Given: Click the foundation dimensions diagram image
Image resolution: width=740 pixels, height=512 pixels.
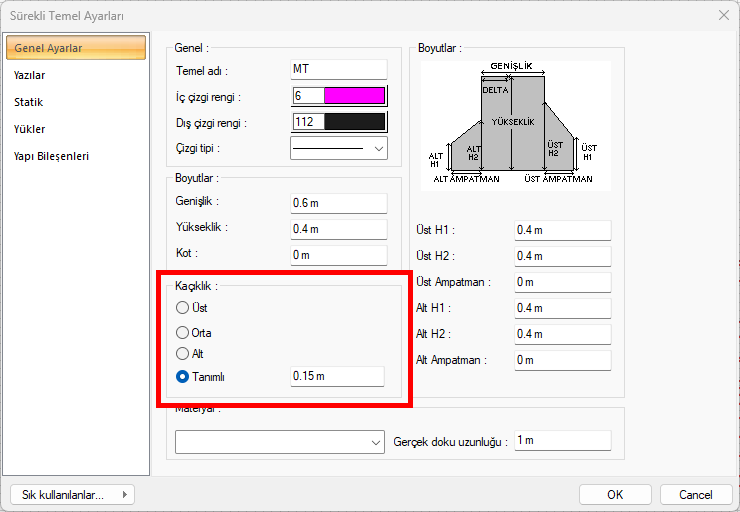Looking at the screenshot, I should [514, 124].
